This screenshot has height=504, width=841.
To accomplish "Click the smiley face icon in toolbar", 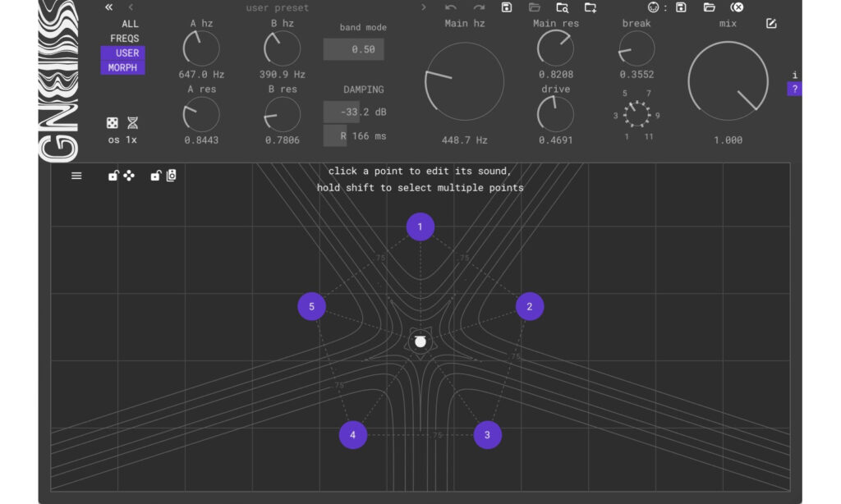I will point(653,7).
